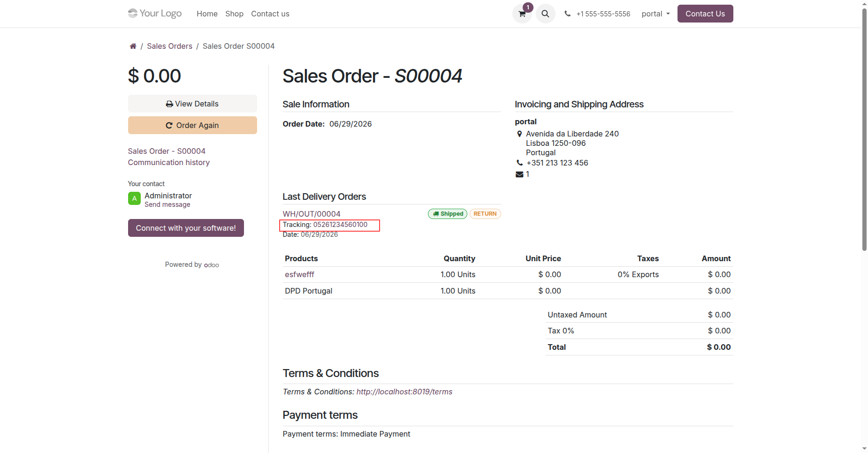Click the phone icon in header
The width and height of the screenshot is (868, 453).
[x=567, y=14]
